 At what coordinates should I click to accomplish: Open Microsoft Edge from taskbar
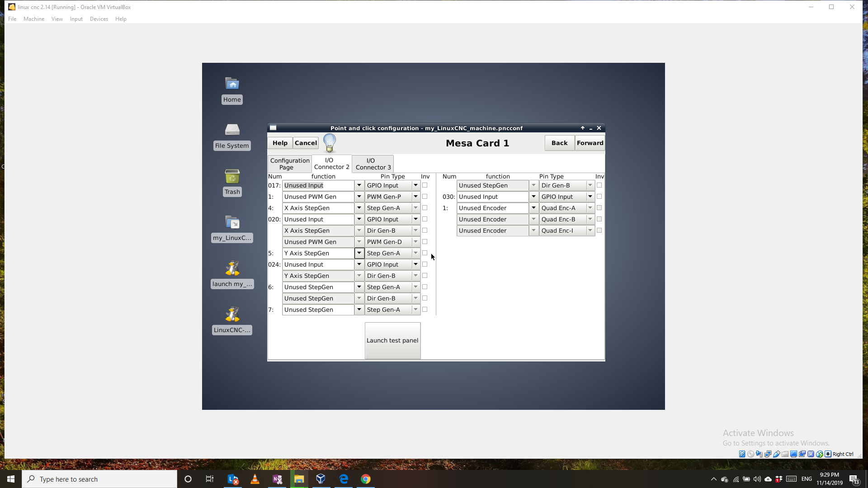(x=344, y=479)
